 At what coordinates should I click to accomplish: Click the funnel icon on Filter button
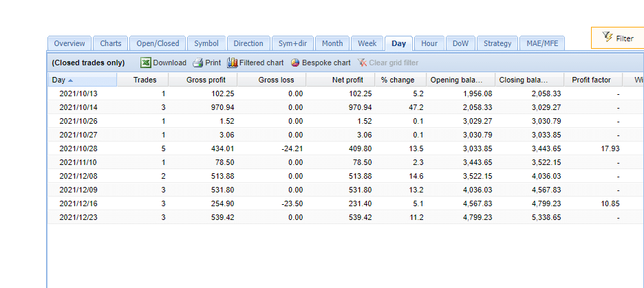608,37
